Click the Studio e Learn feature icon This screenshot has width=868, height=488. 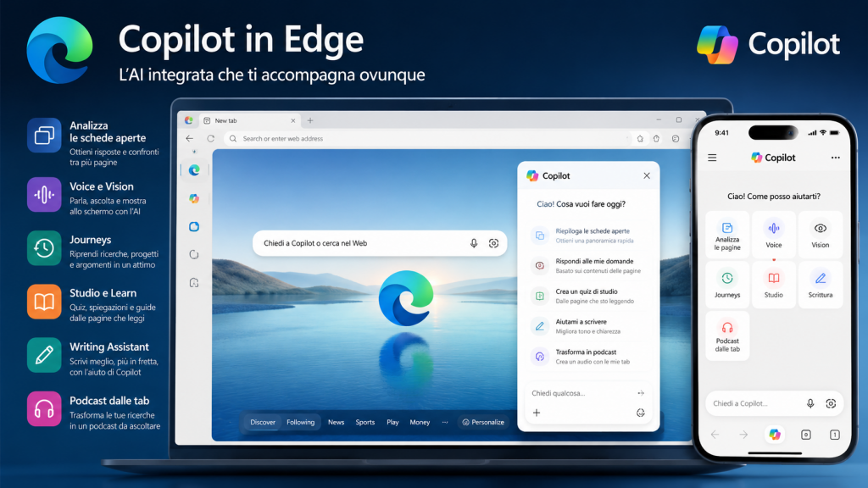pyautogui.click(x=44, y=302)
